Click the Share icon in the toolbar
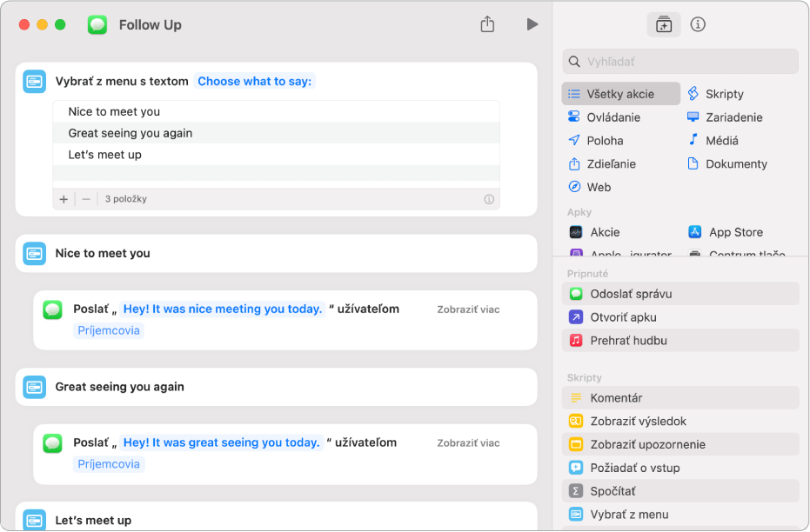This screenshot has width=810, height=532. pos(487,24)
